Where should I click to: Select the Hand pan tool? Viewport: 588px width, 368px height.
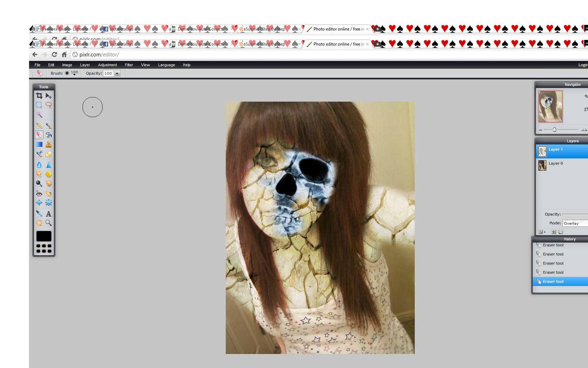pyautogui.click(x=39, y=223)
